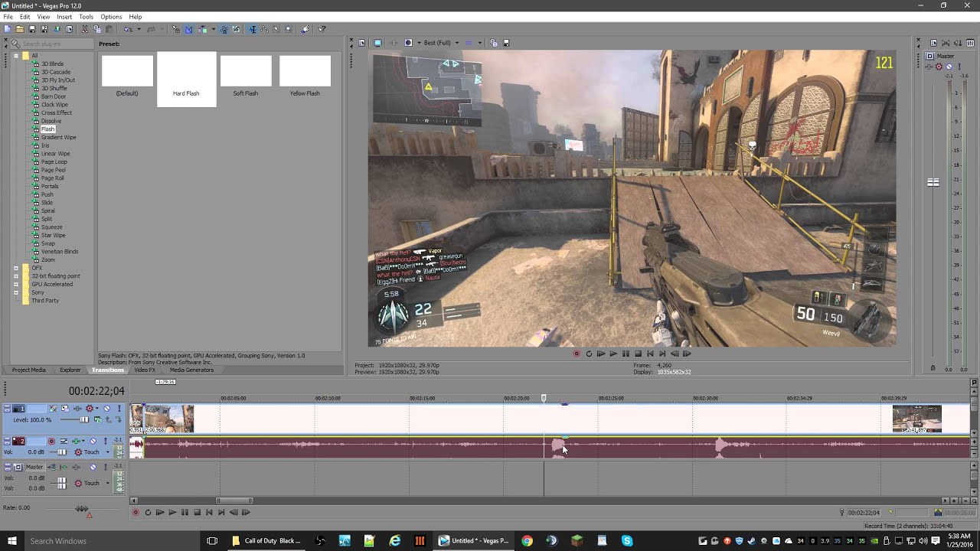The width and height of the screenshot is (980, 551).
Task: Open the Options menu
Action: [x=111, y=17]
